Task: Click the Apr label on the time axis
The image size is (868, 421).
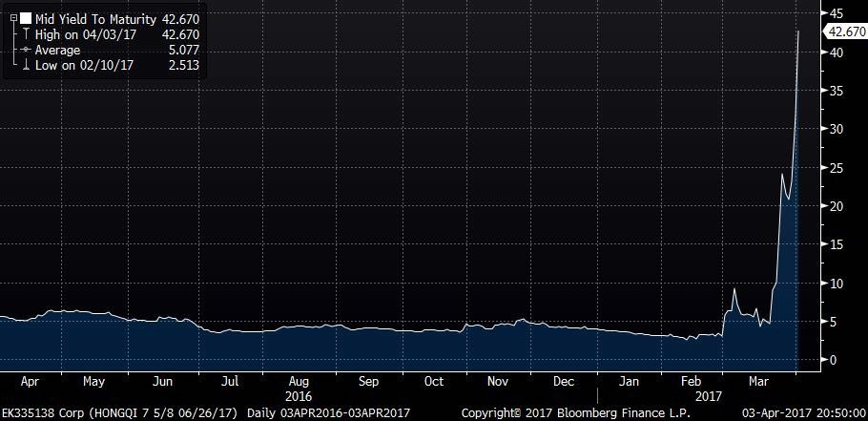Action: click(30, 382)
